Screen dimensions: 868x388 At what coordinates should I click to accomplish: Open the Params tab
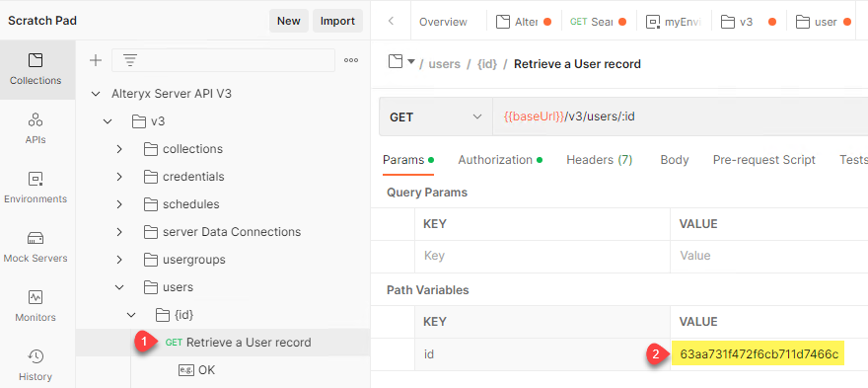coord(408,160)
